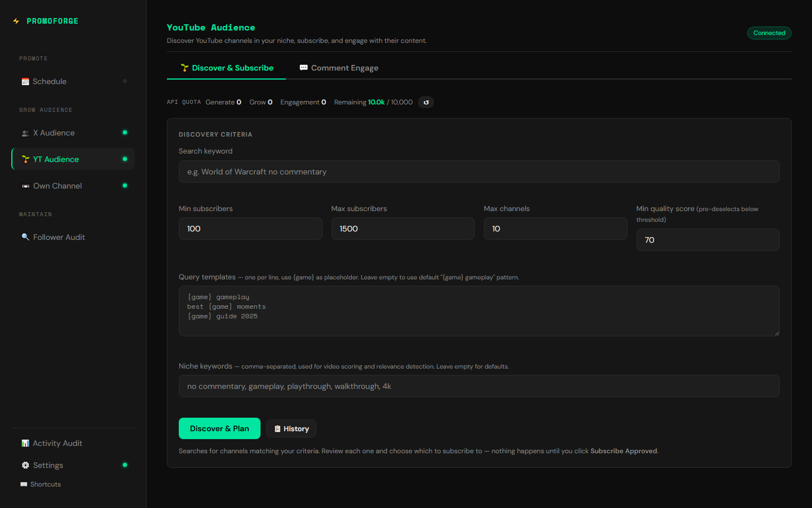Click the Niche keywords input field

click(479, 386)
